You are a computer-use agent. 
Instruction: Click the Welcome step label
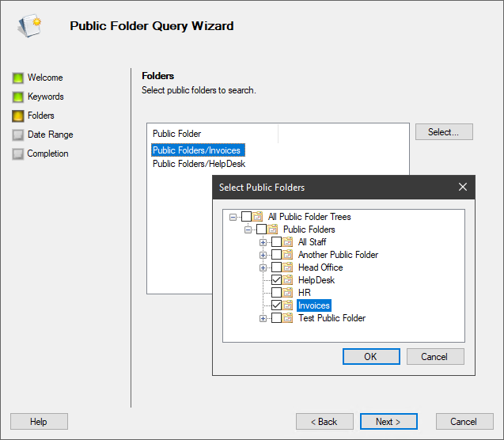pyautogui.click(x=45, y=78)
